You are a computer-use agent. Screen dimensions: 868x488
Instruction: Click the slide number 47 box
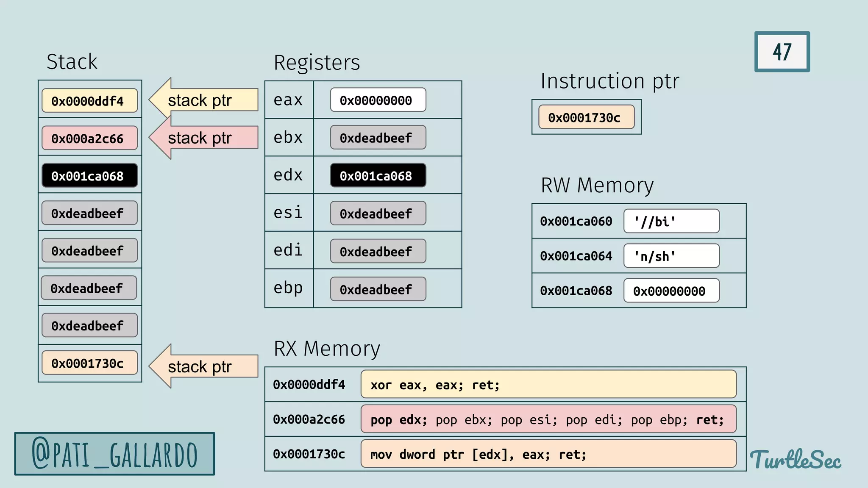782,52
